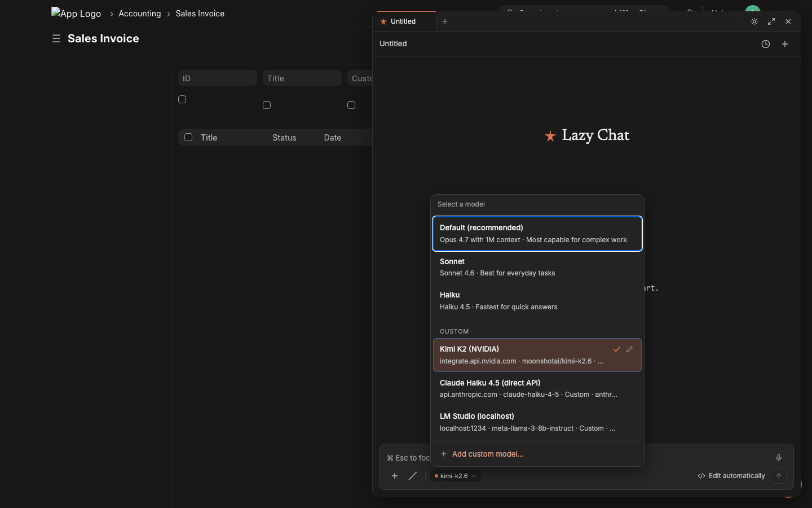
Task: Toggle the light/dark theme sun icon
Action: 754,21
